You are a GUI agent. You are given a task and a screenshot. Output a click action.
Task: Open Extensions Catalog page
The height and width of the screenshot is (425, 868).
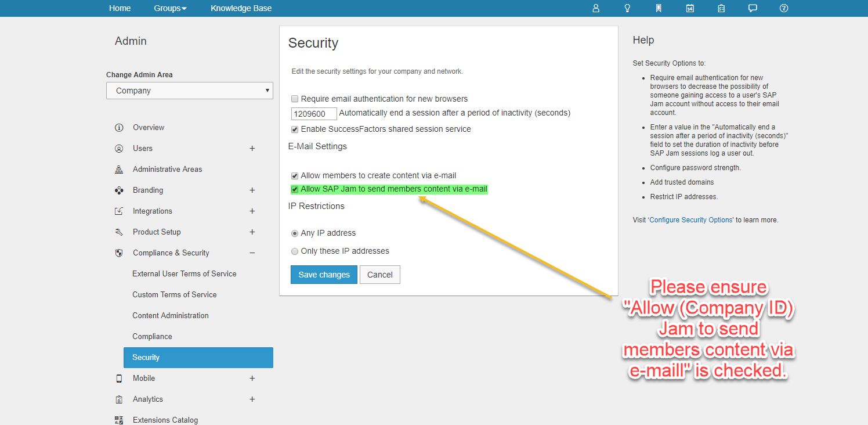pyautogui.click(x=165, y=420)
